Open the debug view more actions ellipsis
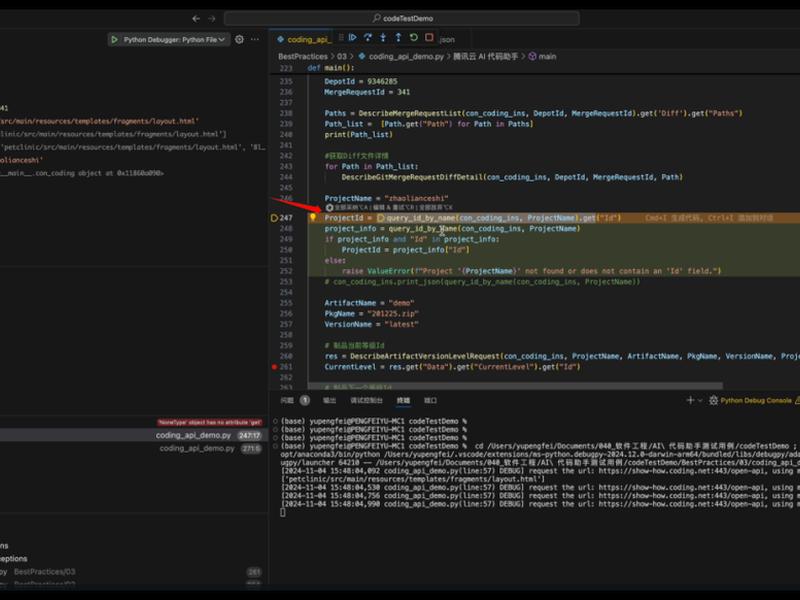The width and height of the screenshot is (800, 600). (255, 39)
